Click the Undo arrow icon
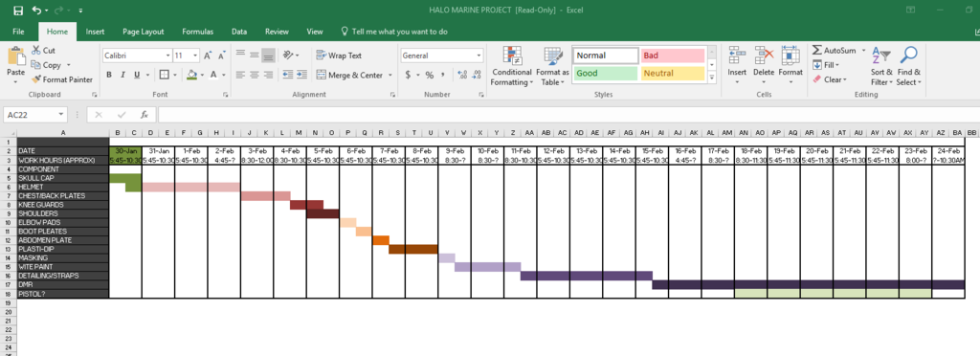 click(x=37, y=10)
